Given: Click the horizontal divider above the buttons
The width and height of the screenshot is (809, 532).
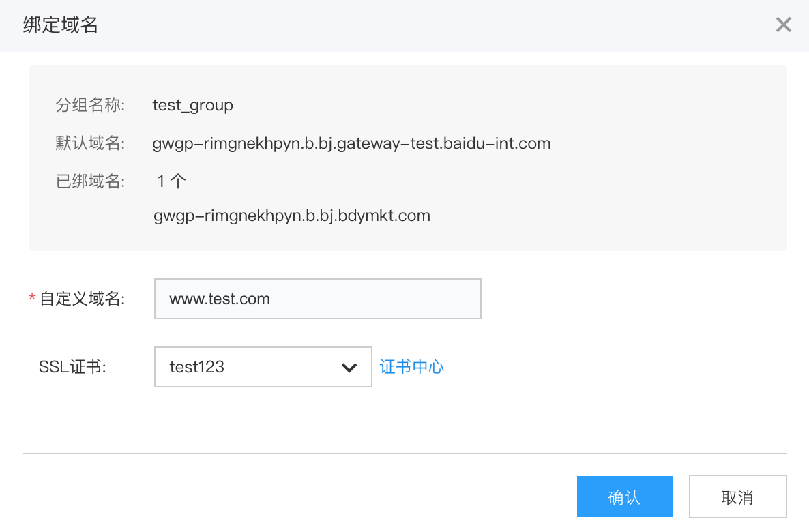Looking at the screenshot, I should pyautogui.click(x=404, y=454).
